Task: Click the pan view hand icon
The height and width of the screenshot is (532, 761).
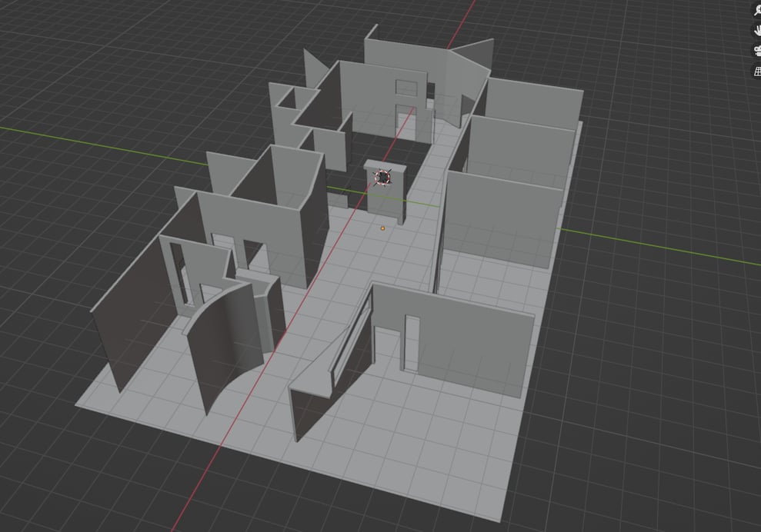Action: [757, 31]
